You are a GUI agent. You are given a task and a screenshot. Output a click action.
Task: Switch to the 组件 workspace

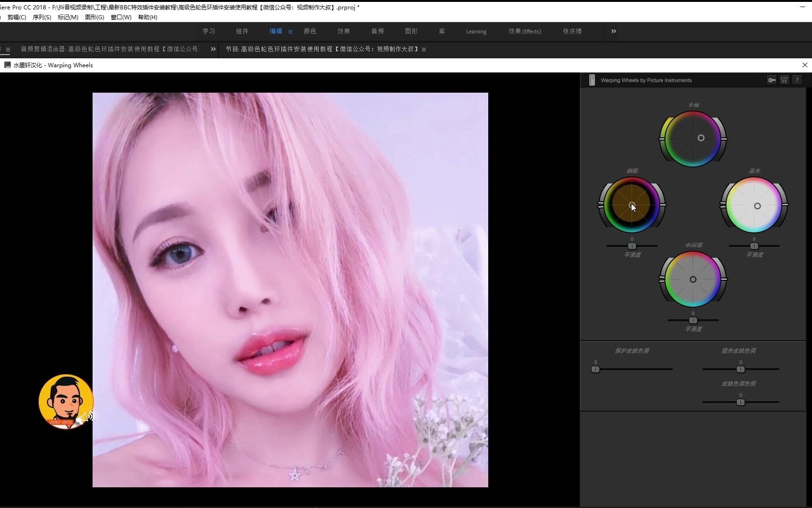tap(242, 31)
